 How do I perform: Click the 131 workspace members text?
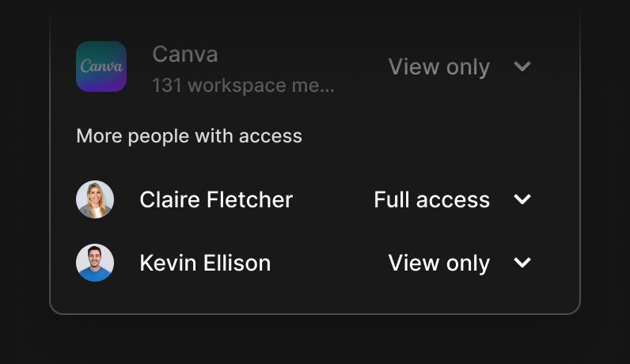coord(243,85)
